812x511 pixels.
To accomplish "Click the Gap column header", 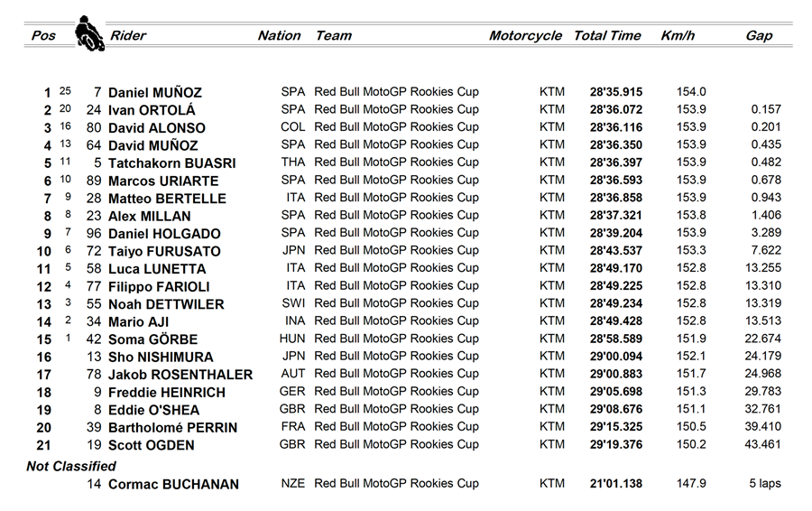I will [759, 36].
